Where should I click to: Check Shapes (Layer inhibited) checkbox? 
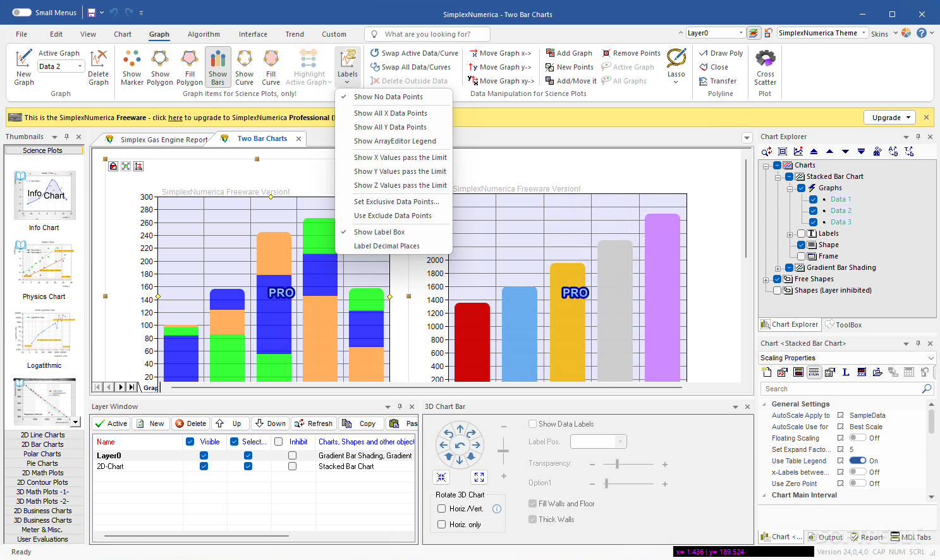[778, 290]
